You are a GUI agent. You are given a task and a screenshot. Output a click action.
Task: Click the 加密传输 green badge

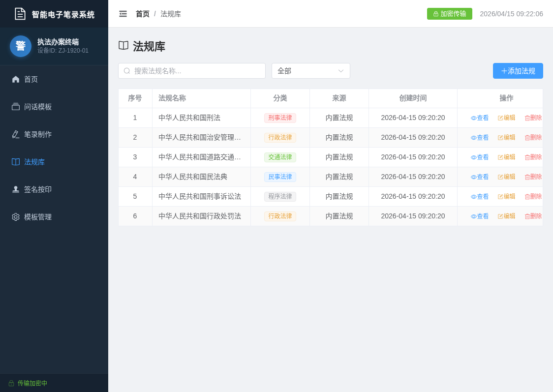pyautogui.click(x=449, y=14)
